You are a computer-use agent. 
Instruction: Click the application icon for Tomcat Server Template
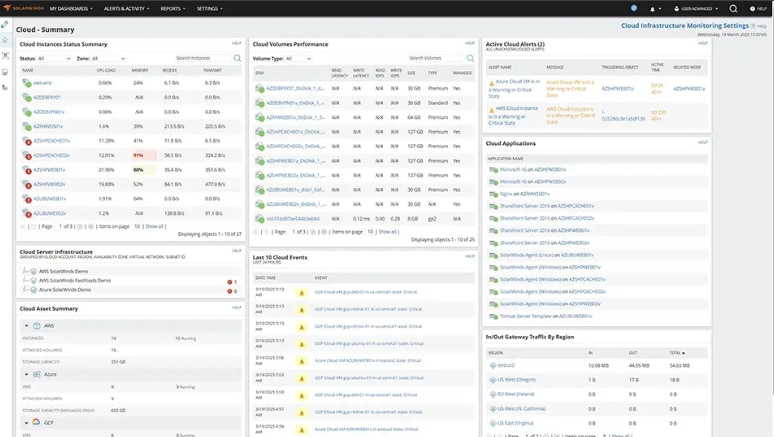493,317
